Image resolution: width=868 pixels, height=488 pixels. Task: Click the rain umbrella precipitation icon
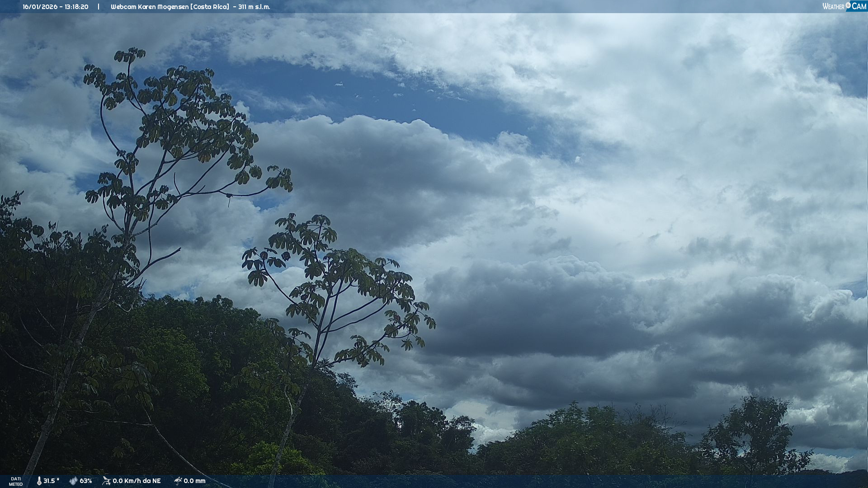pos(178,481)
